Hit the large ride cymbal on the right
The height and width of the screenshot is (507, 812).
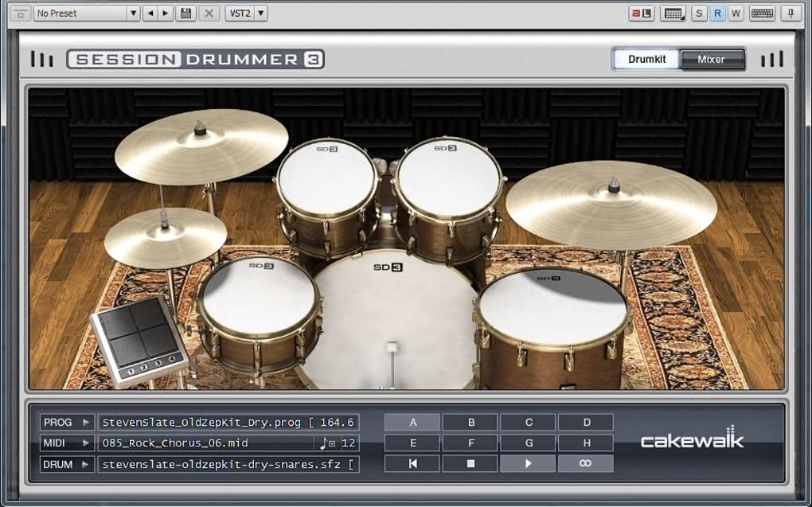611,204
